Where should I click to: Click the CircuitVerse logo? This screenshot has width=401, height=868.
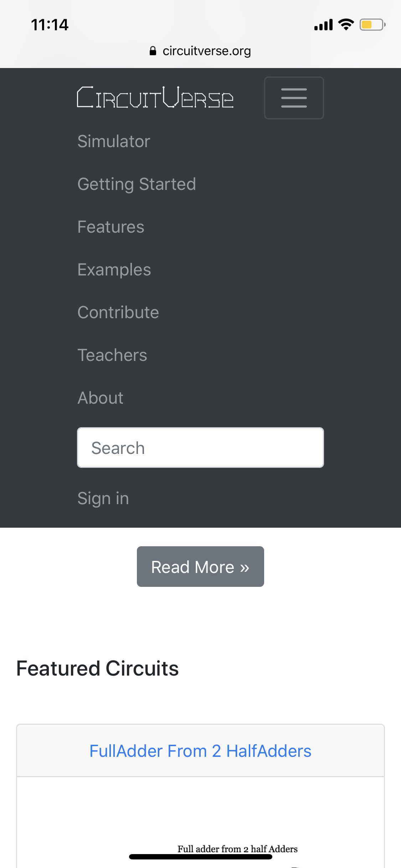pos(154,98)
